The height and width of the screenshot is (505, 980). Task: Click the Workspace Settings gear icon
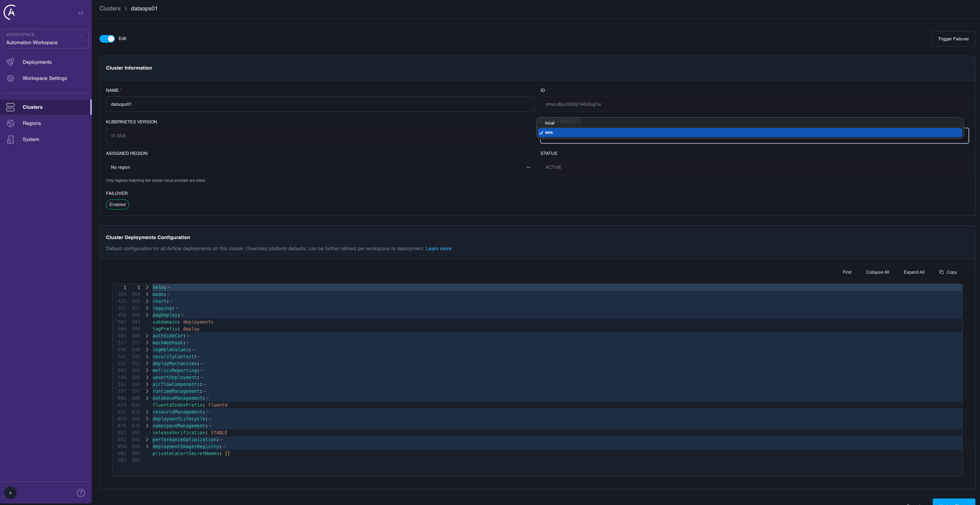tap(10, 78)
